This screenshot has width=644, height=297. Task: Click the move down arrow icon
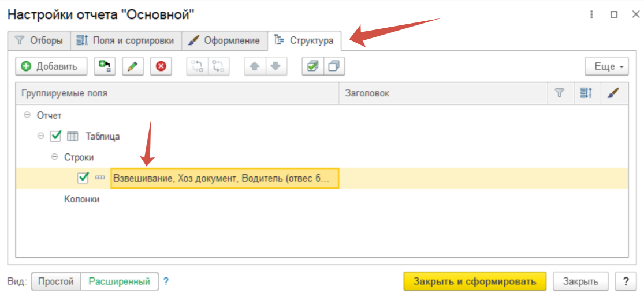pyautogui.click(x=275, y=66)
